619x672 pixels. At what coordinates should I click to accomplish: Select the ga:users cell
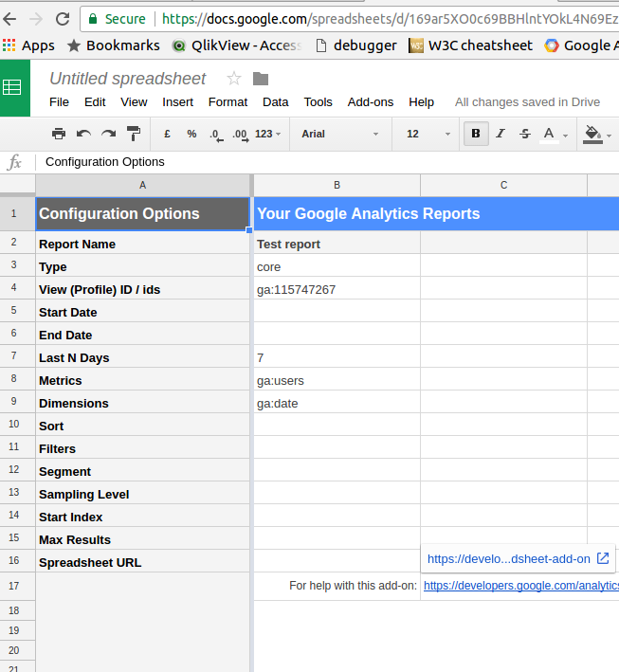coord(337,381)
